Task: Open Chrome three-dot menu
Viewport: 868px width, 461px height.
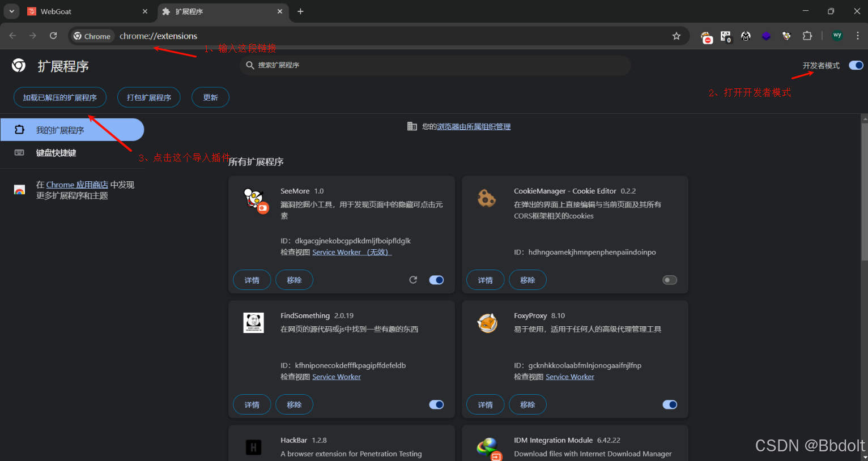Action: pyautogui.click(x=858, y=36)
